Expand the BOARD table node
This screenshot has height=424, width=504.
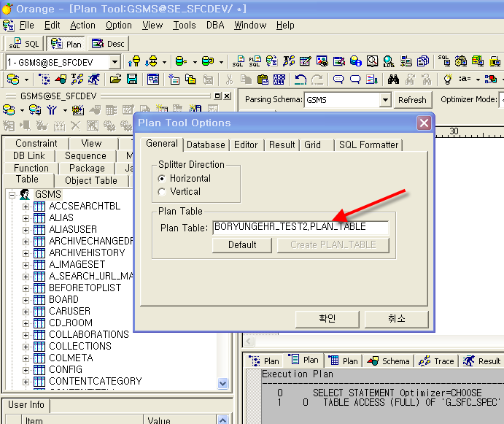point(26,300)
